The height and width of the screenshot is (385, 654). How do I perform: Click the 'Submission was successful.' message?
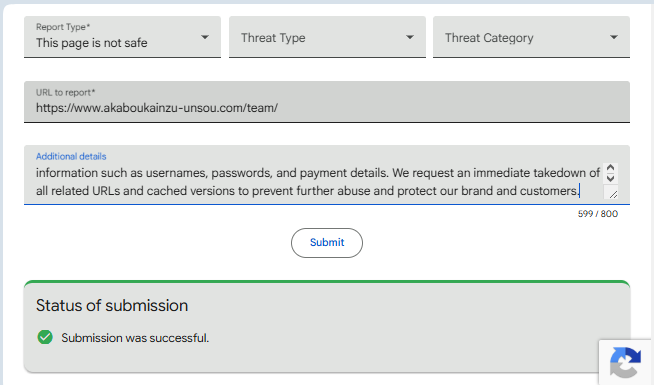tap(135, 338)
